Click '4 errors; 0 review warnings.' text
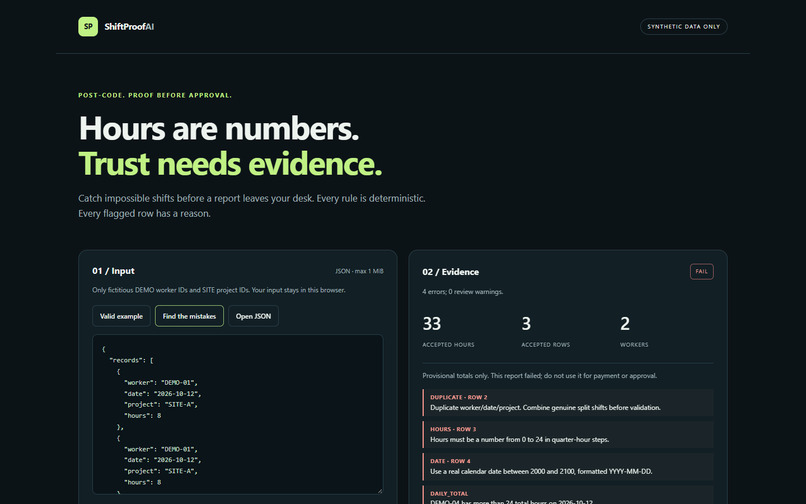 [x=463, y=292]
